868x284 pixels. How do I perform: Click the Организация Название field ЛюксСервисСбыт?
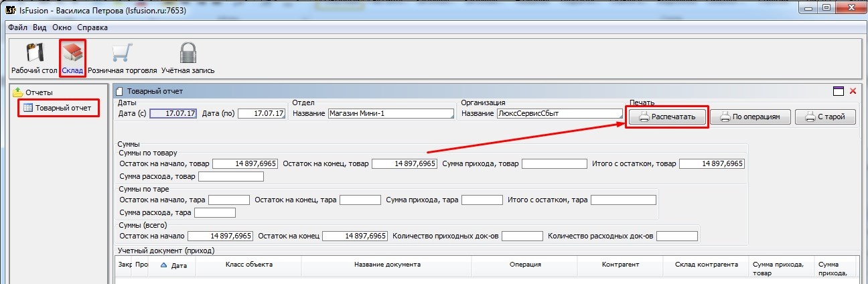pos(559,114)
